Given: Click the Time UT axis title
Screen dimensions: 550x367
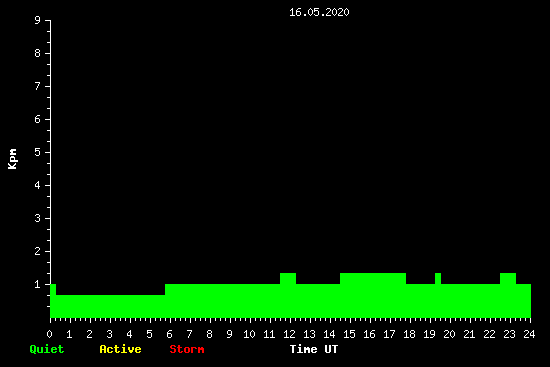Looking at the screenshot, I should (314, 349).
